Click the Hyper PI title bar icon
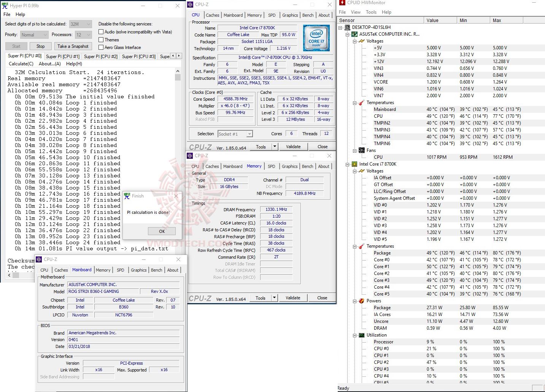Screen dimensions: 545x392 (5, 5)
